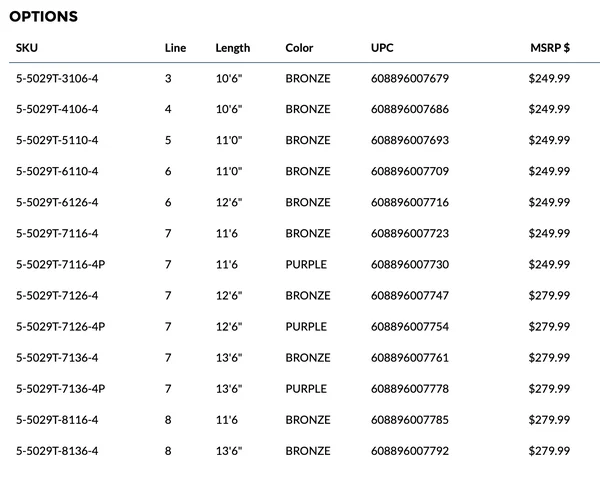Click the OPTIONS heading
The height and width of the screenshot is (492, 600).
point(44,16)
